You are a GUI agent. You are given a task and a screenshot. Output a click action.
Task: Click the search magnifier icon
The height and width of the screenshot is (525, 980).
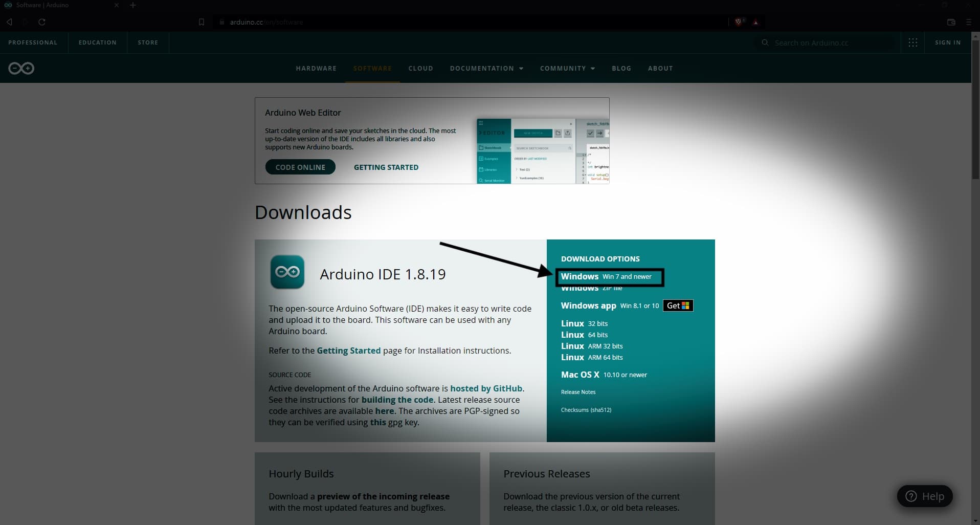(765, 42)
